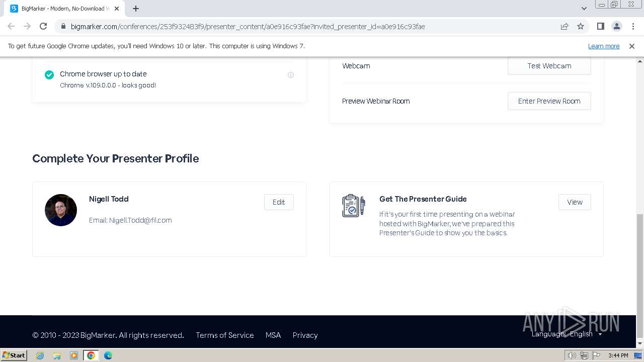Click the browser forward arrow
The width and height of the screenshot is (644, 362).
pos(27,26)
